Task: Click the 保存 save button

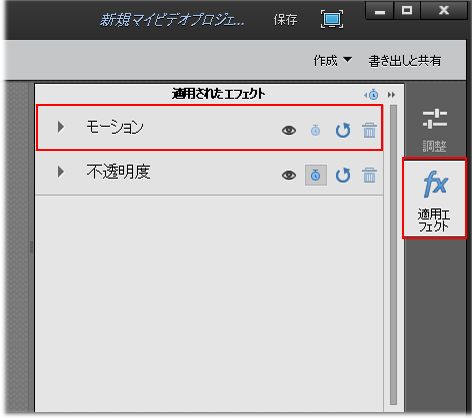Action: [x=285, y=20]
